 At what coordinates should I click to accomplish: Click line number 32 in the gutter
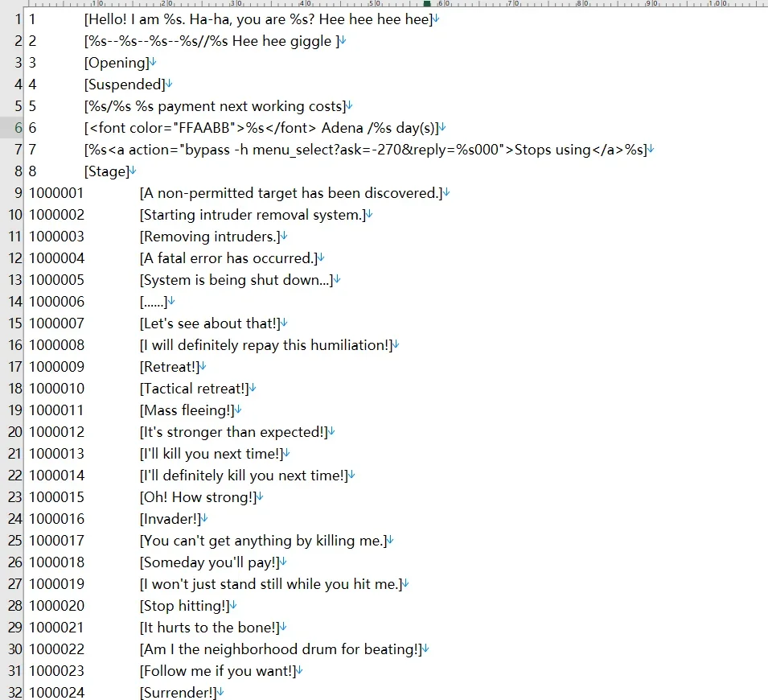click(15, 693)
